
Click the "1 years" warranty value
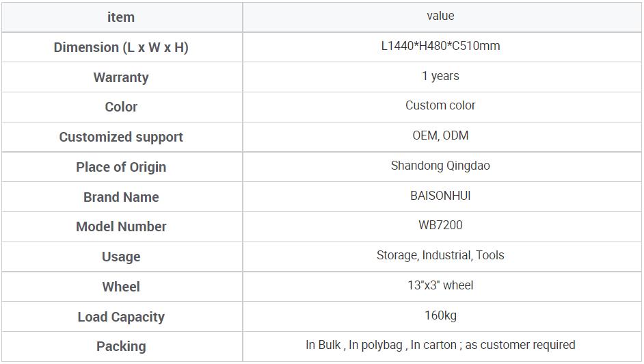(440, 76)
